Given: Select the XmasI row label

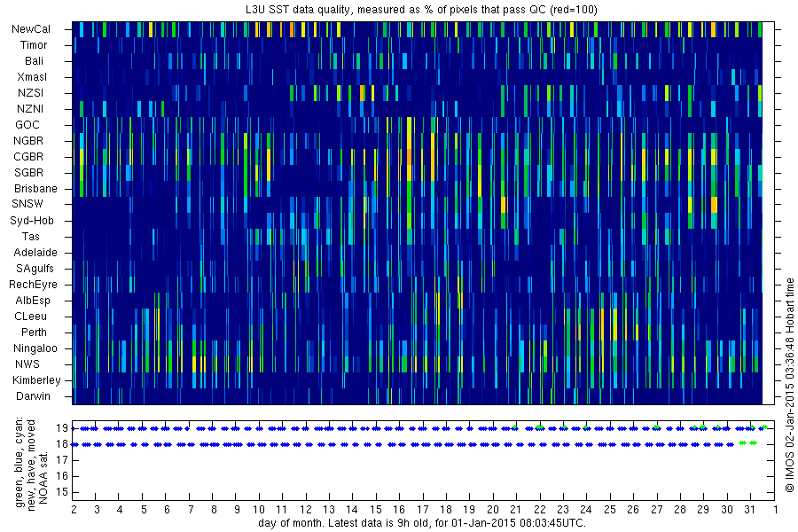Looking at the screenshot, I should (x=32, y=77).
